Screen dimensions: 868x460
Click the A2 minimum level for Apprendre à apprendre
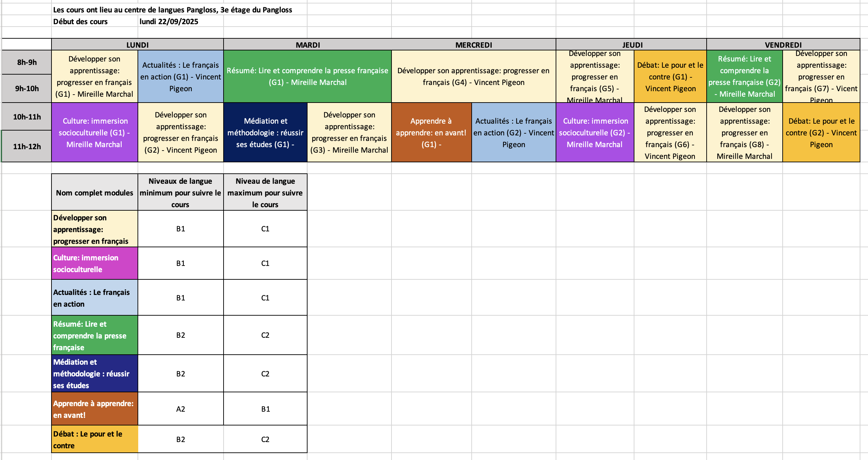[x=181, y=409]
